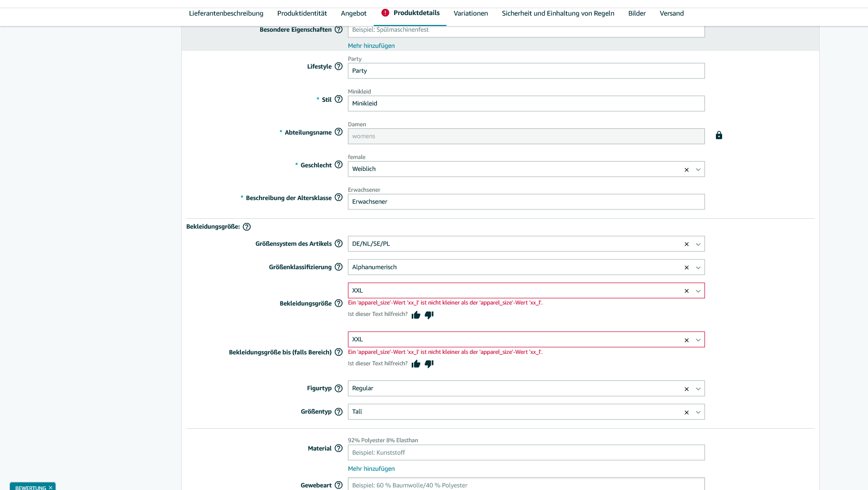The width and height of the screenshot is (868, 490).
Task: Clear the Regular Figurtyp value
Action: click(x=686, y=389)
